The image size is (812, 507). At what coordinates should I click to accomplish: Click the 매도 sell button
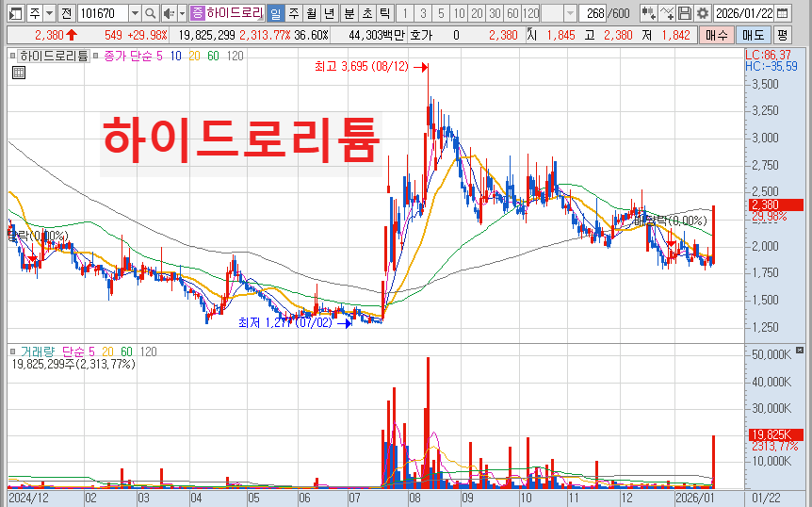pos(753,35)
